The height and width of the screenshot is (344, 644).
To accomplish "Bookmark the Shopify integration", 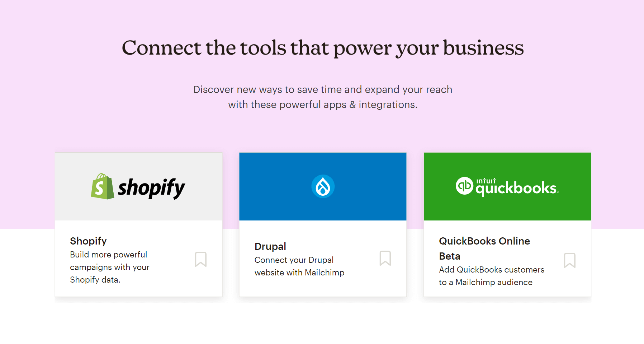I will pos(201,259).
